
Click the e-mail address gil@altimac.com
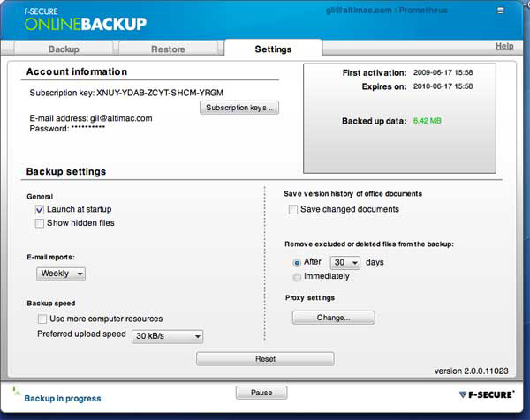coord(121,118)
